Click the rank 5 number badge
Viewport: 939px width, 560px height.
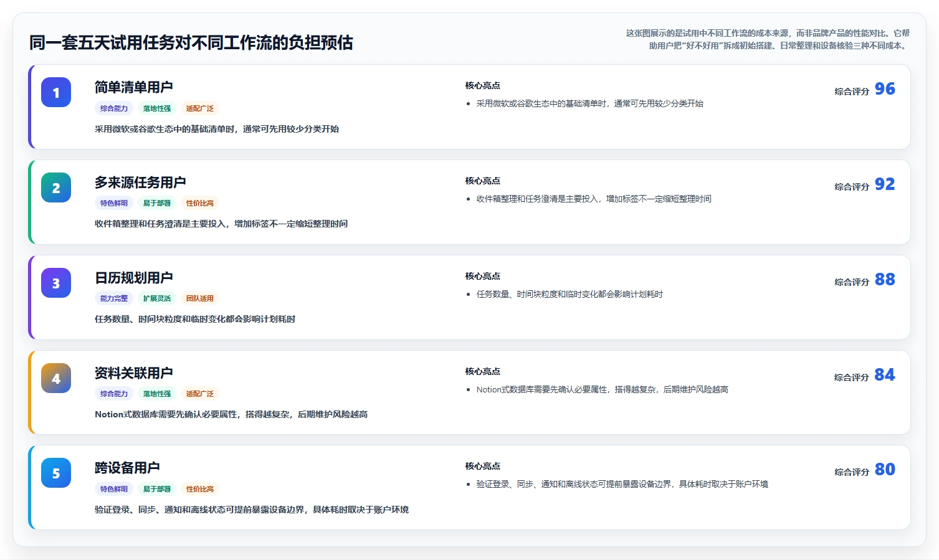tap(56, 473)
